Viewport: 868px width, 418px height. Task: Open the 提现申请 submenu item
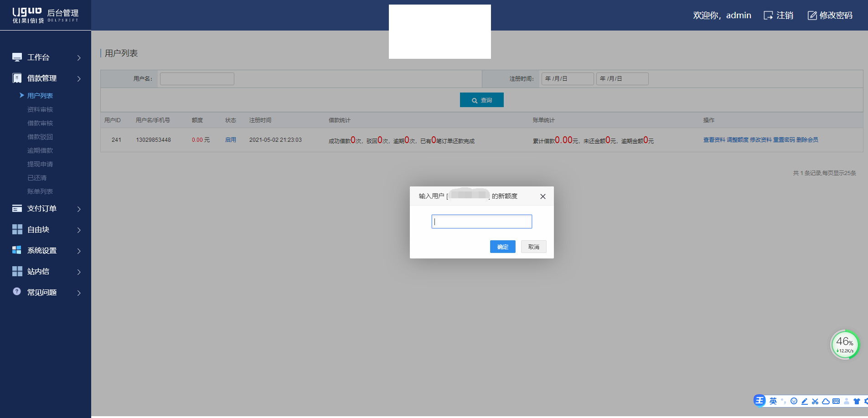(40, 164)
